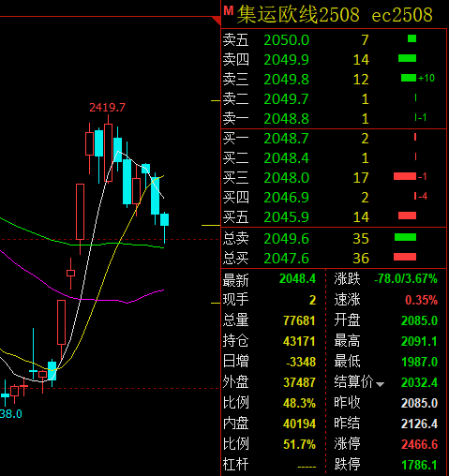
Task: Click the 买五 price 2045.9 row
Action: 334,216
